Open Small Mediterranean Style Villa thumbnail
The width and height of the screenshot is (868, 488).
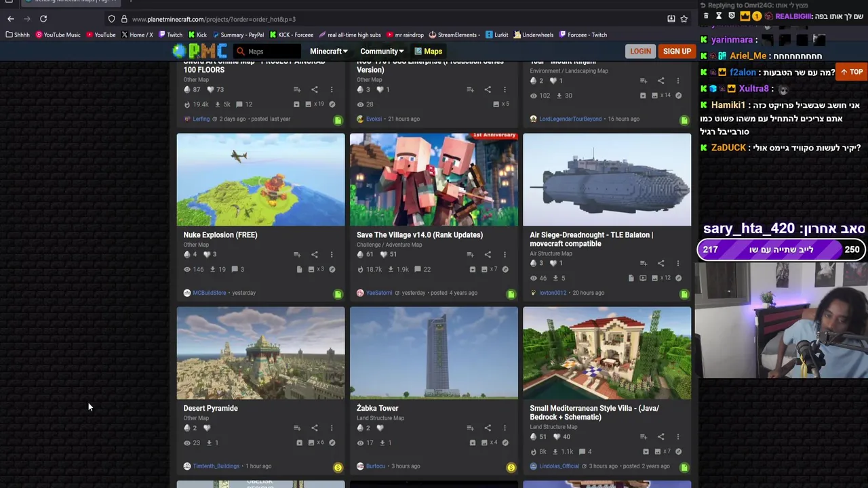click(607, 353)
